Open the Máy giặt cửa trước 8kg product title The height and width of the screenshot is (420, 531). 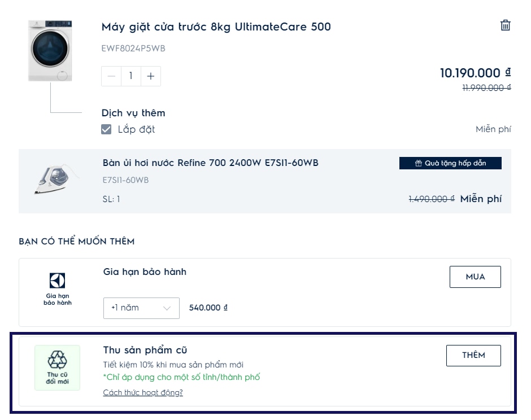click(216, 27)
